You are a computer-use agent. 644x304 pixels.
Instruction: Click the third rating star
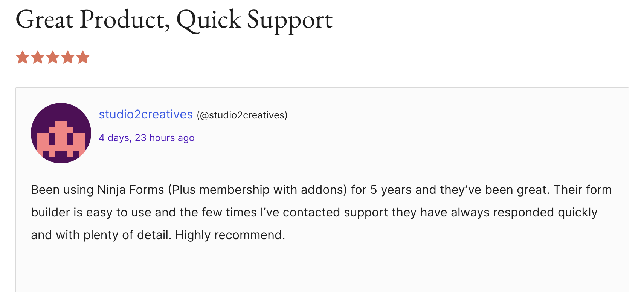tap(53, 58)
